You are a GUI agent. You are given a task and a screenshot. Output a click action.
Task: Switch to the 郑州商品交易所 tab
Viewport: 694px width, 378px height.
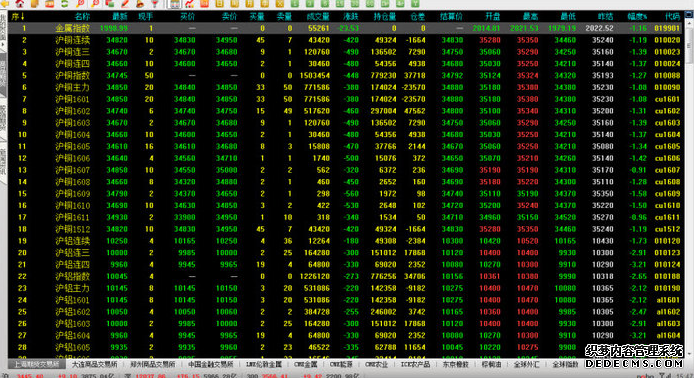pos(152,364)
